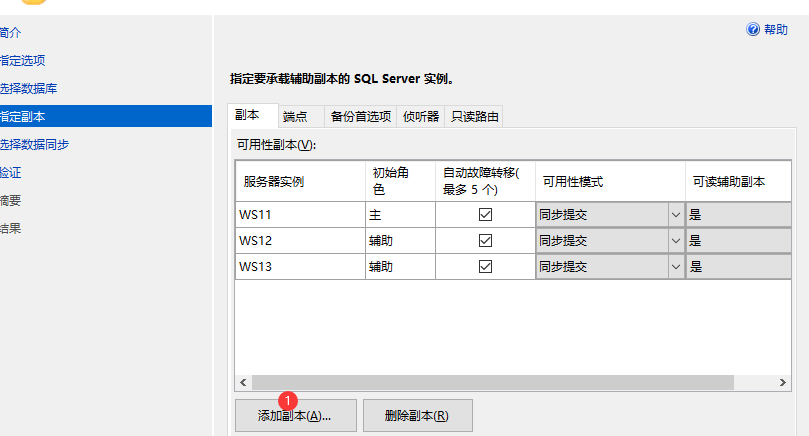Click readable secondary cell for WS12
809x436 pixels.
tap(738, 240)
